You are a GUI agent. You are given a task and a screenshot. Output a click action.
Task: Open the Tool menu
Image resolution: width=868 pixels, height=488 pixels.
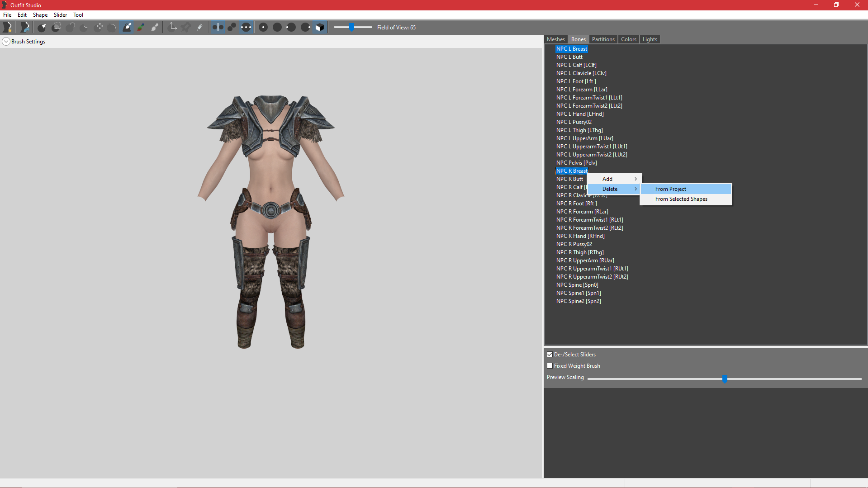78,15
